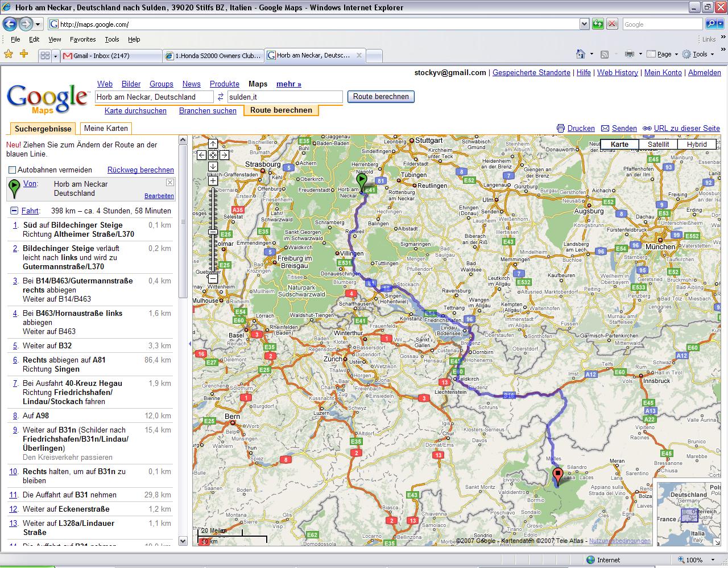The width and height of the screenshot is (728, 568).
Task: Click the IE refresh page icon
Action: point(598,24)
